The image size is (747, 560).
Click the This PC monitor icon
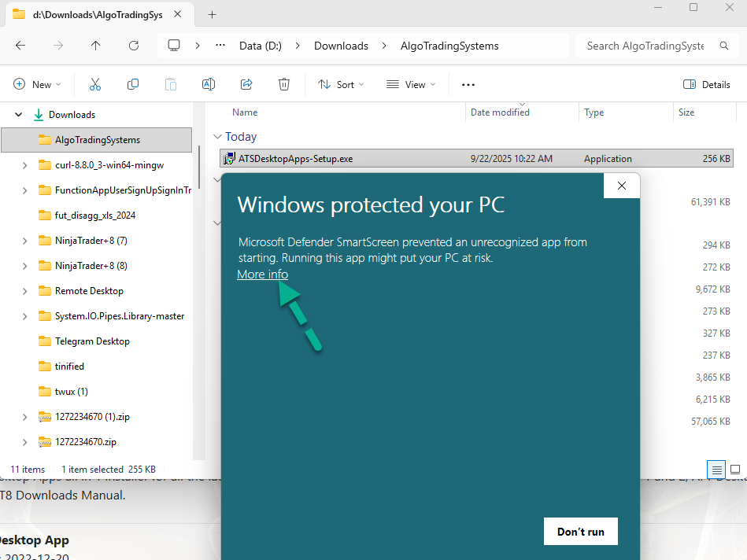[x=174, y=46]
